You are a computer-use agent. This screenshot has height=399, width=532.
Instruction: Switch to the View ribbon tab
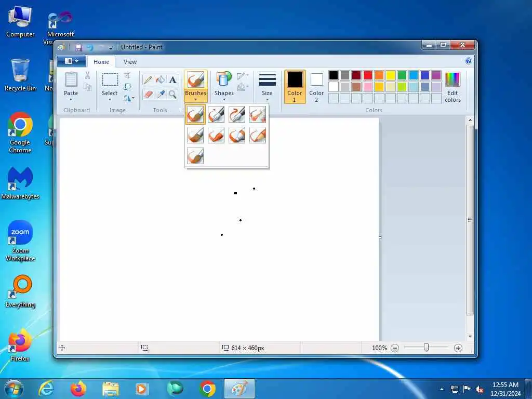point(130,62)
